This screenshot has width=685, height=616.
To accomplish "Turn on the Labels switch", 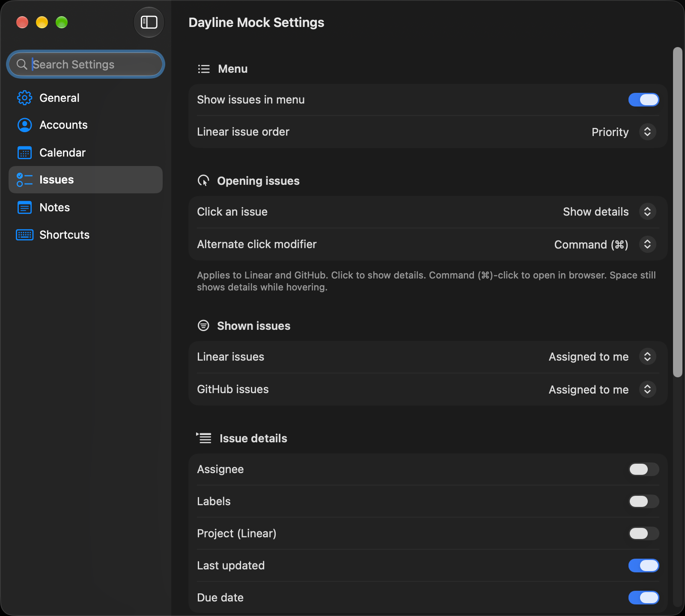I will tap(643, 501).
